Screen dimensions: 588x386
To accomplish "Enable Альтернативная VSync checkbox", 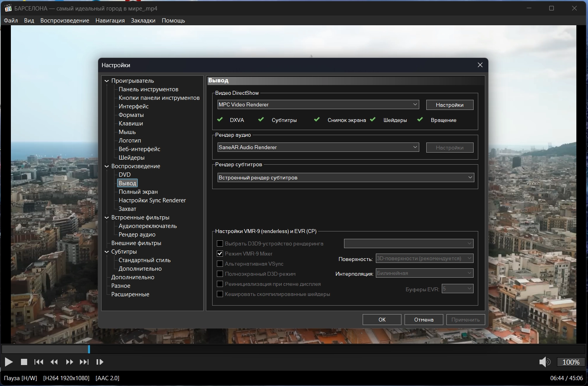I will click(220, 264).
